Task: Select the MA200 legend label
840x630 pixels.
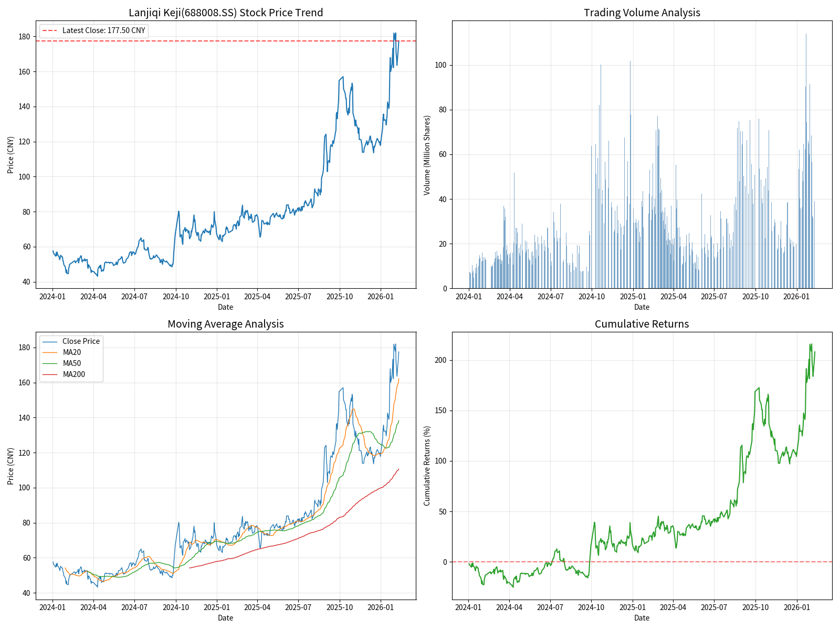Action: (74, 374)
